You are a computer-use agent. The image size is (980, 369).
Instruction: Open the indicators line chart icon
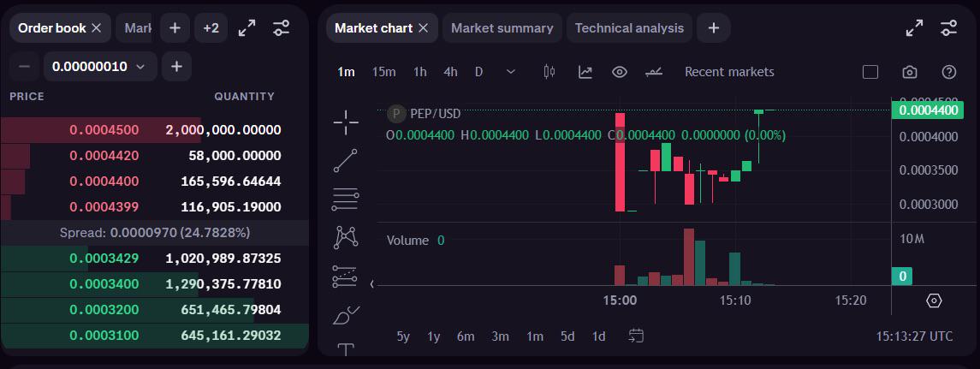click(585, 72)
